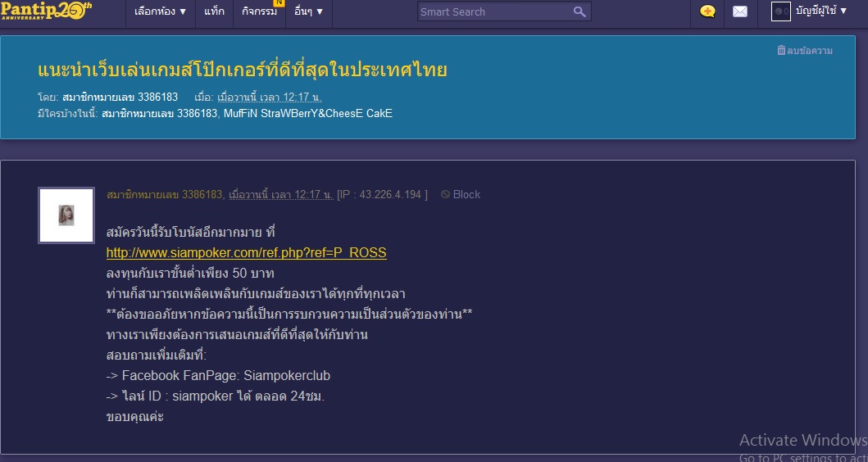Click the topic title about poker website

coord(243,70)
